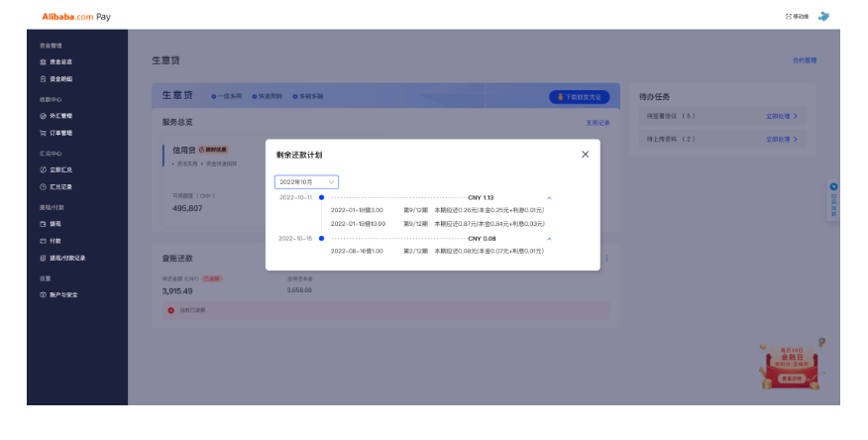868x440 pixels.
Task: Click the 移动端 scan icon
Action: (x=789, y=17)
